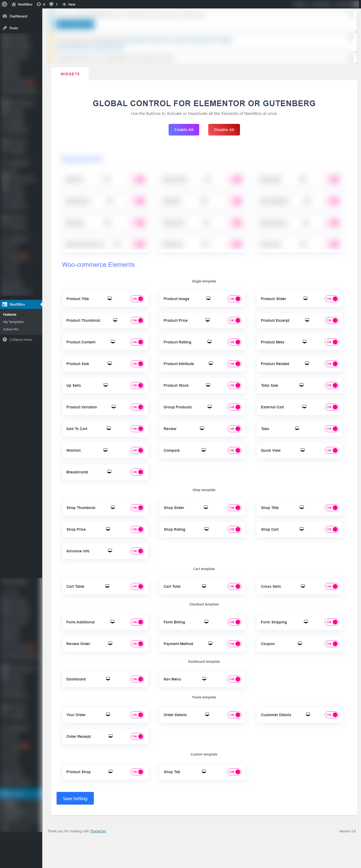Click the monitor icon beside Cart Total
Image resolution: width=361 pixels, height=868 pixels.
pyautogui.click(x=204, y=586)
